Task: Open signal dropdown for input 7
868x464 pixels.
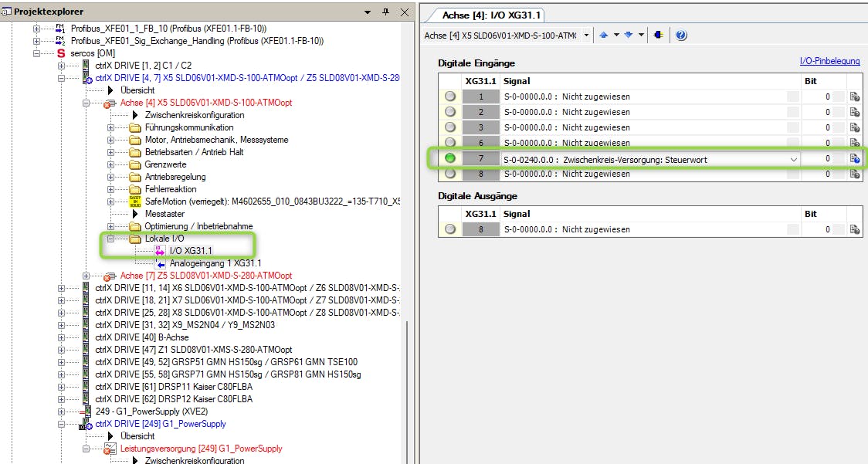Action: click(792, 159)
